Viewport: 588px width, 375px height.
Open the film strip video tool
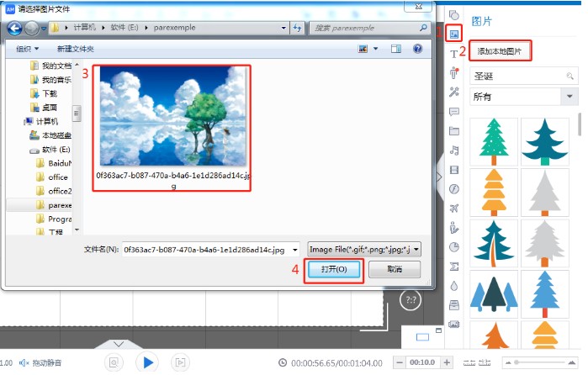coord(454,170)
